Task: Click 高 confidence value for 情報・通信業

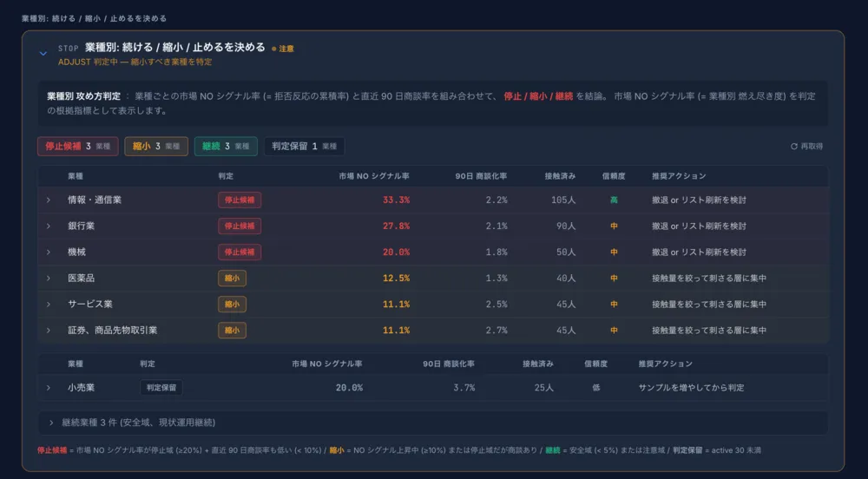Action: (x=614, y=200)
